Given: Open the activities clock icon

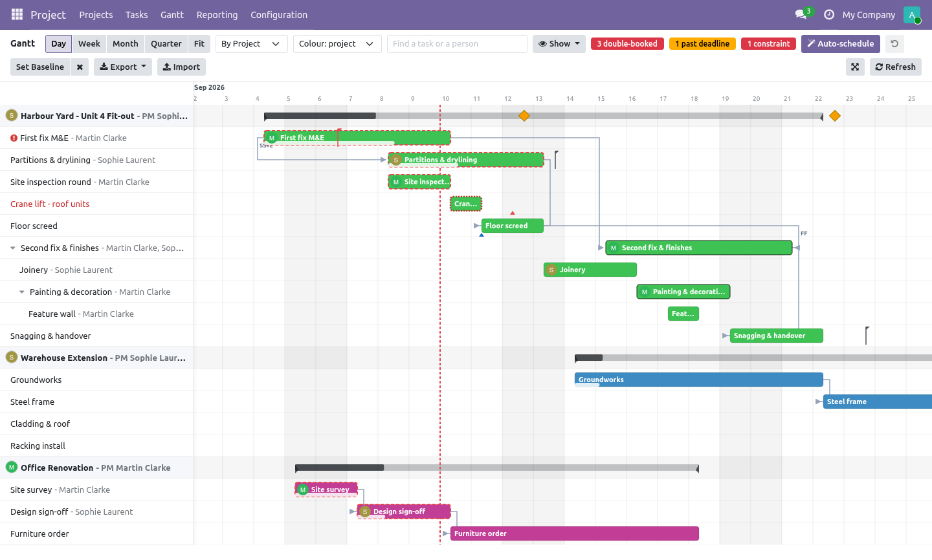Looking at the screenshot, I should [828, 14].
